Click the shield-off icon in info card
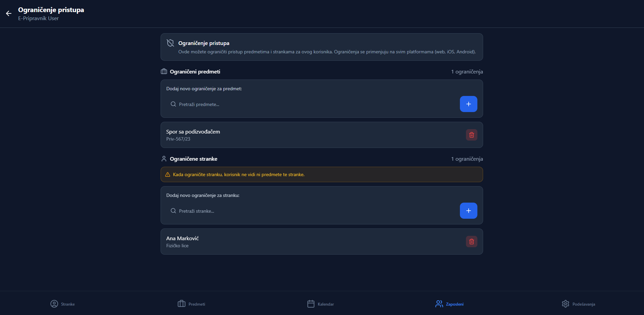Screen dimensions: 644x315 coord(170,43)
